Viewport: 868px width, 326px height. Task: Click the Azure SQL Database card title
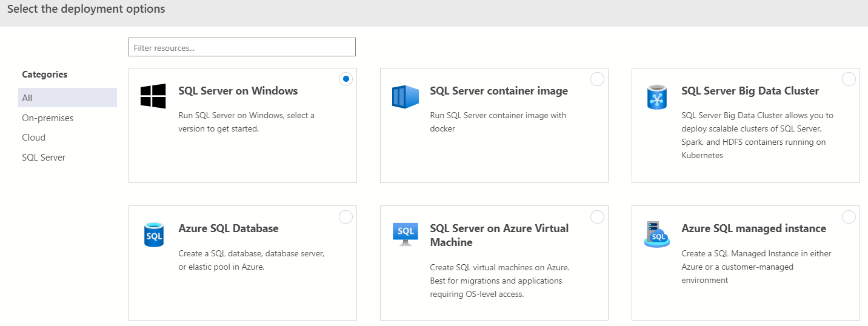[x=229, y=228]
